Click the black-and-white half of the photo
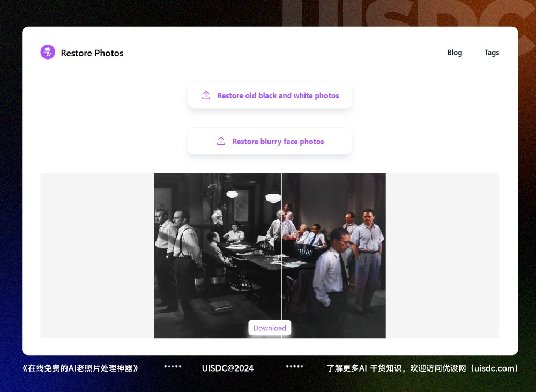 (x=214, y=268)
